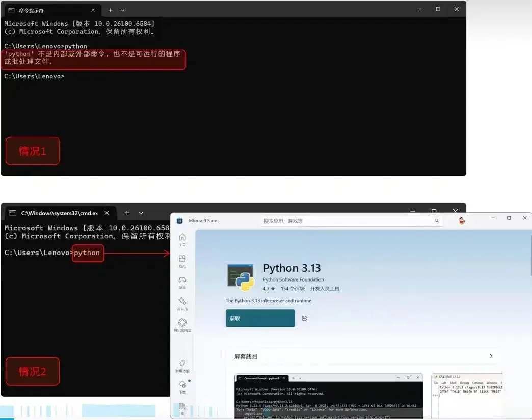The image size is (532, 420).
Task: Open AI Hub in the Store sidebar
Action: coord(182,304)
